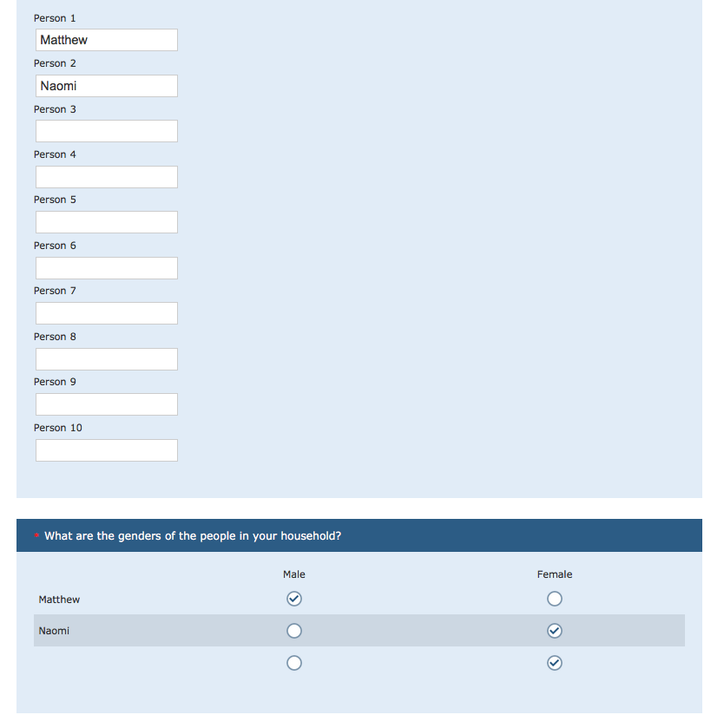This screenshot has width=724, height=728.
Task: Click the household genders question header
Action: pos(193,536)
